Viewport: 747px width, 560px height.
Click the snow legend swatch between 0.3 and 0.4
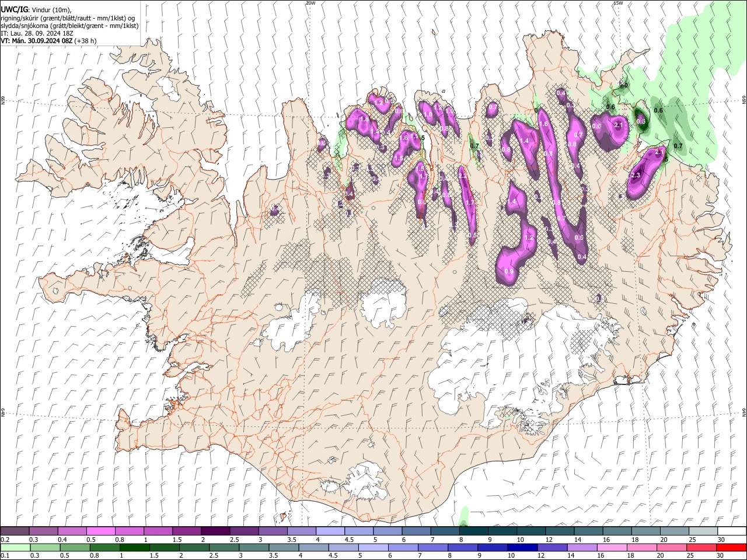pos(44,531)
